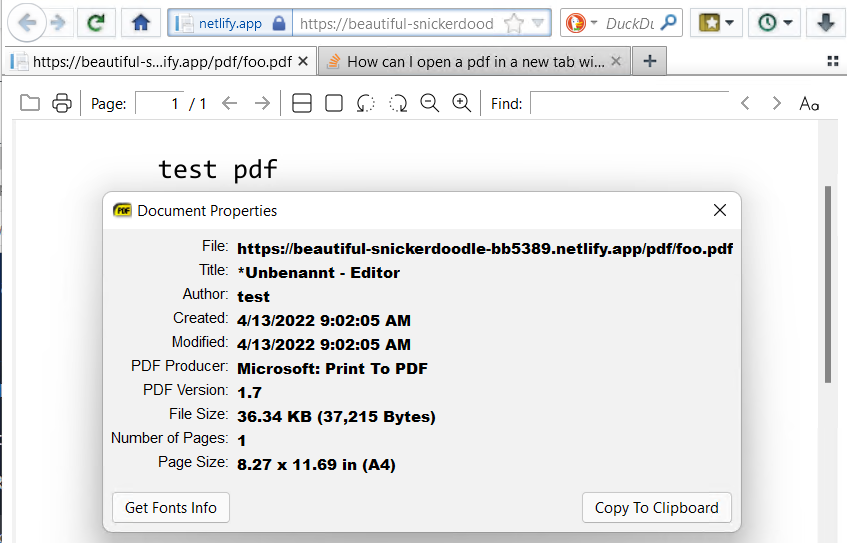Start search with the magnifier icon
847x543 pixels.
[668, 23]
